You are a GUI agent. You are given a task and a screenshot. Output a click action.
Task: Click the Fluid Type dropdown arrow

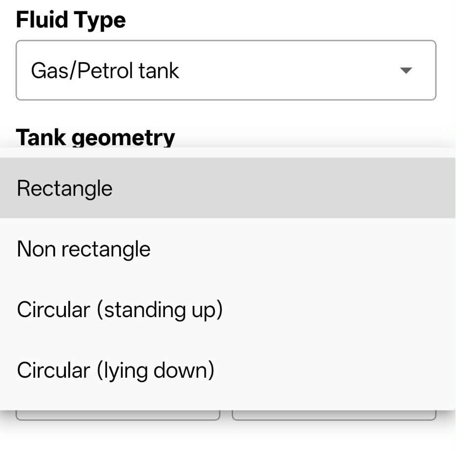pos(406,71)
